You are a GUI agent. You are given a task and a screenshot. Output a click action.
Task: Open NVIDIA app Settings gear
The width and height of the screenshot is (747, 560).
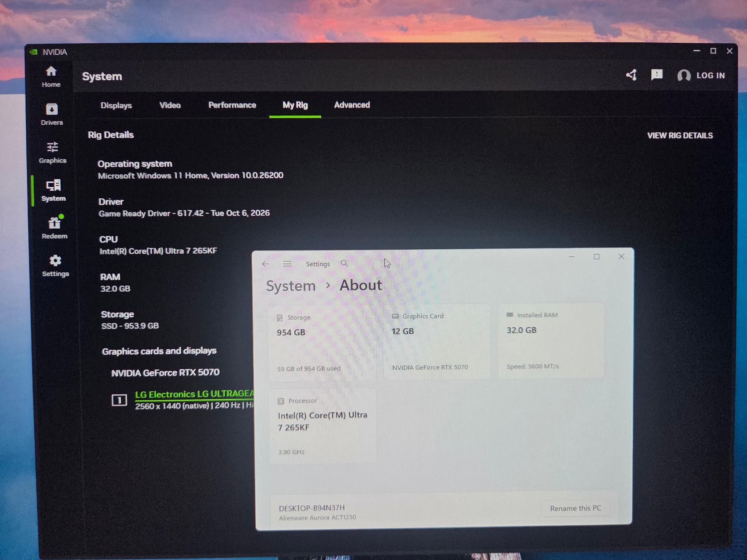(55, 266)
